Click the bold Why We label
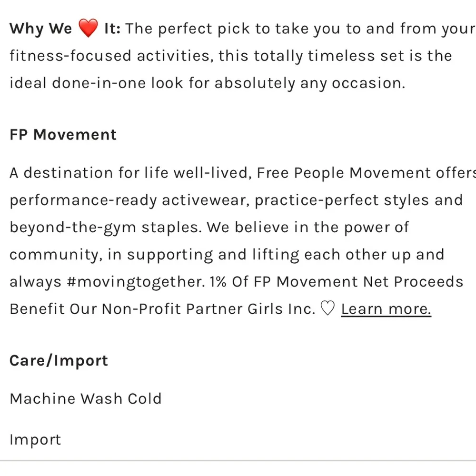The image size is (476, 476). click(40, 29)
